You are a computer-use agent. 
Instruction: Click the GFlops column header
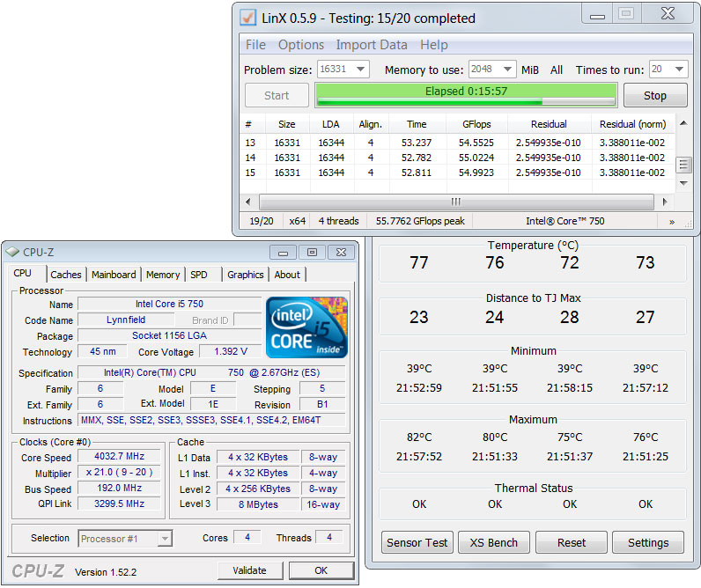click(x=476, y=124)
